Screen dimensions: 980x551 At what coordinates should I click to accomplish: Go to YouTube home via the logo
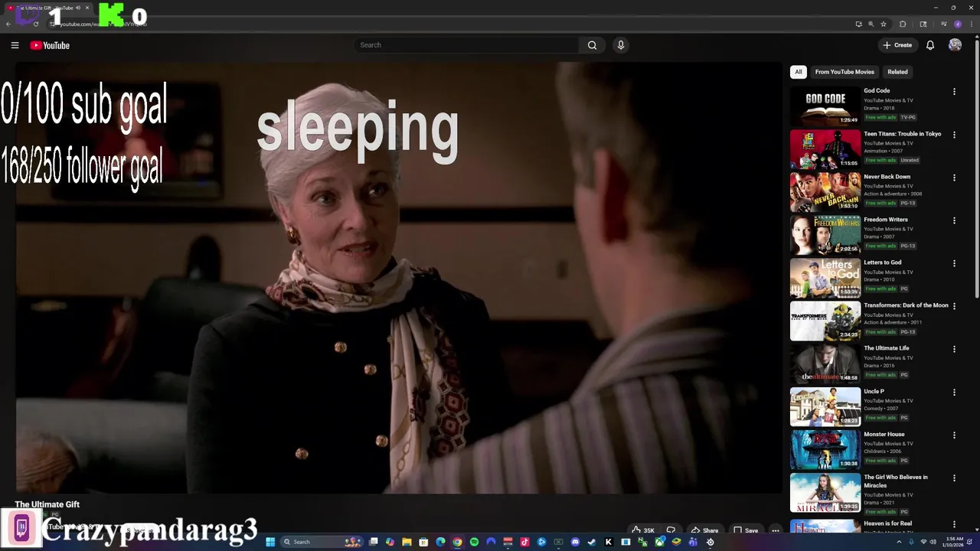tap(50, 45)
